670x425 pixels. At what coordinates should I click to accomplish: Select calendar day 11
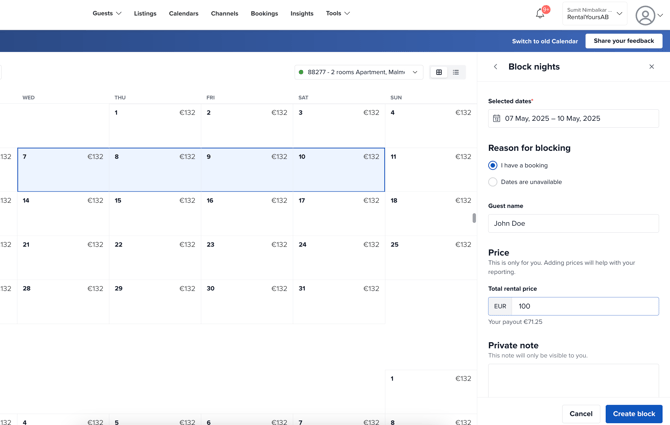click(431, 170)
